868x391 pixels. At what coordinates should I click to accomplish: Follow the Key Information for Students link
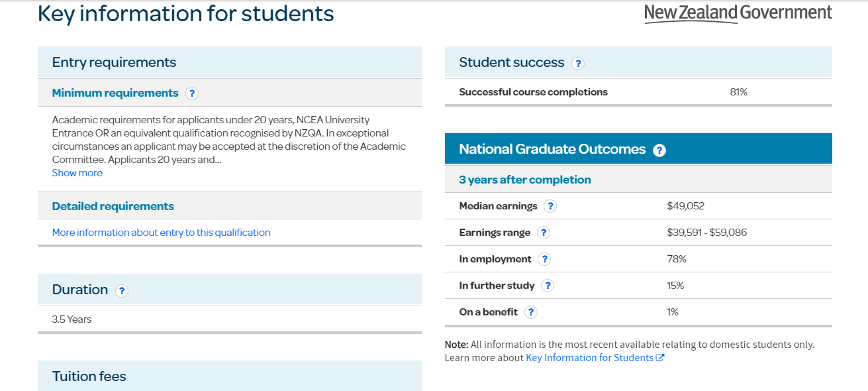[590, 358]
